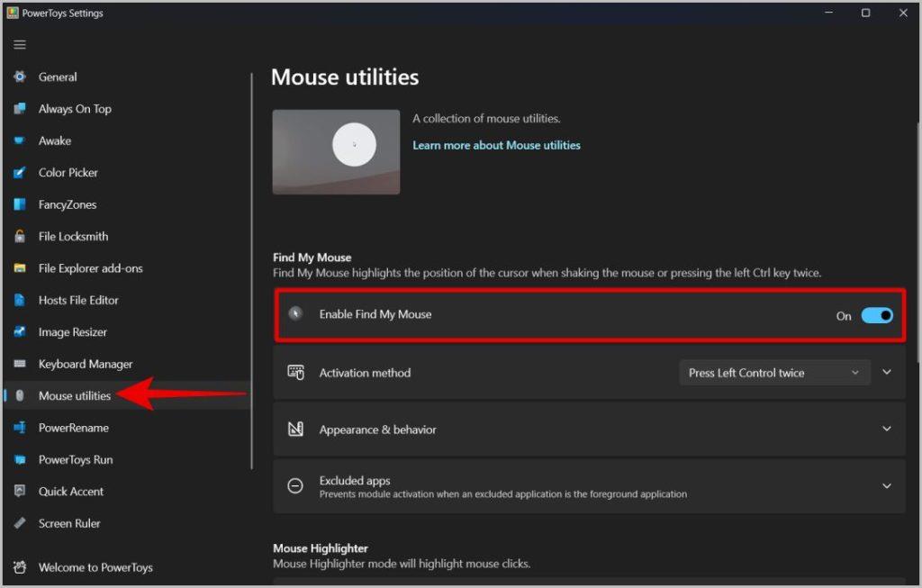Click the Color Picker icon
Screen dimensions: 922x588
tap(20, 172)
